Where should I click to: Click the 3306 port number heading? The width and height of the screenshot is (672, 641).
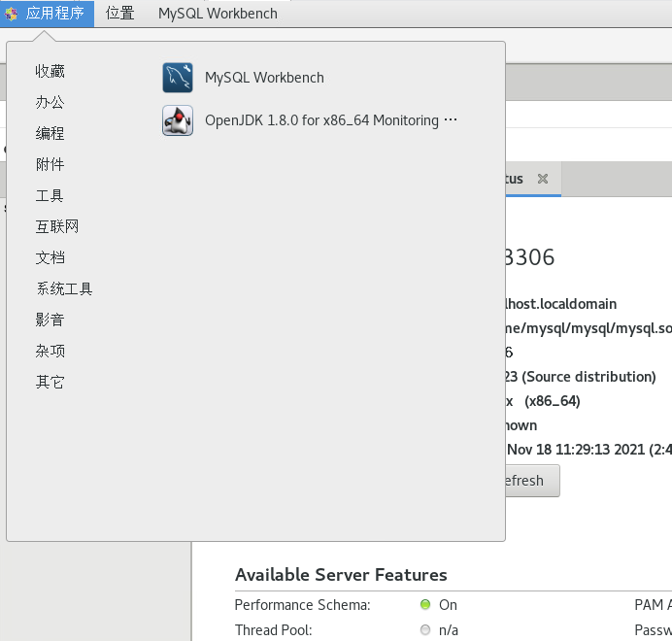pos(530,257)
